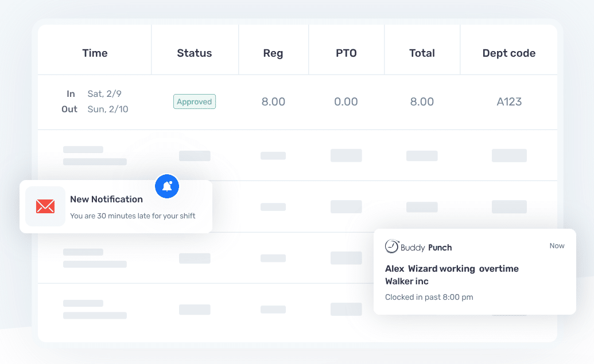Click the Reg column header
The height and width of the screenshot is (364, 594).
click(x=273, y=53)
